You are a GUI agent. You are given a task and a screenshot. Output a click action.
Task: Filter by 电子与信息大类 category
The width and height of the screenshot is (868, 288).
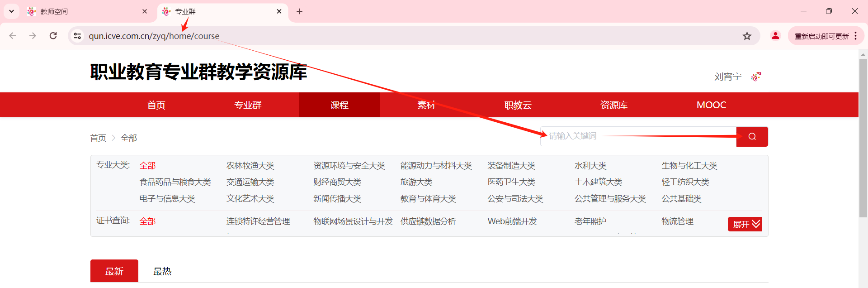[x=167, y=199]
